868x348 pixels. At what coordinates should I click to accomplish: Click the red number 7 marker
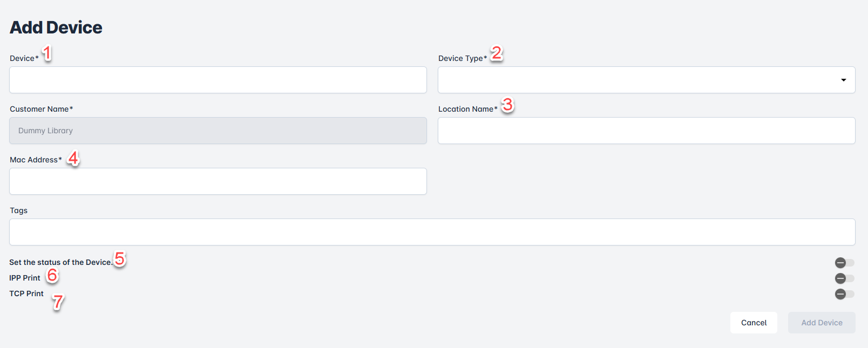point(58,302)
